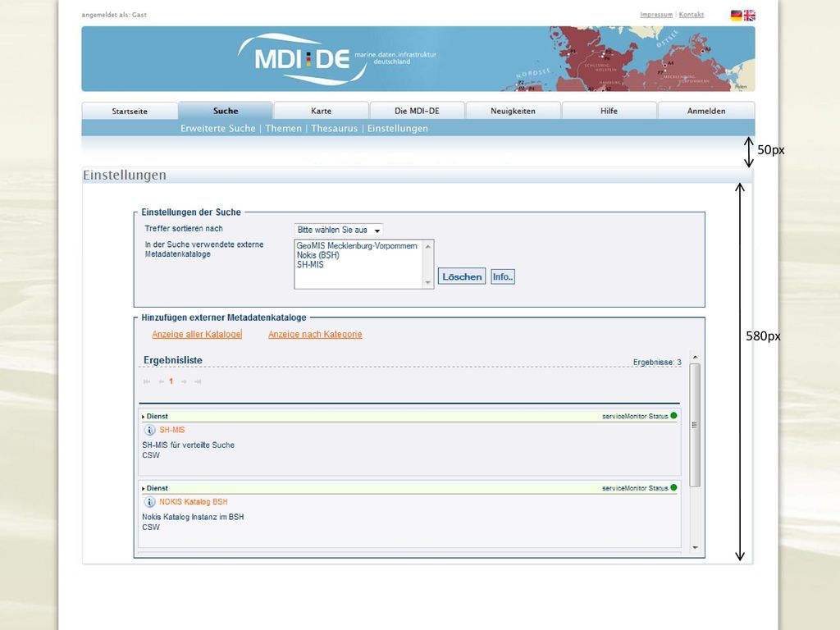The width and height of the screenshot is (840, 630).
Task: Select Nokis (BSH) in catalog list
Action: (317, 255)
